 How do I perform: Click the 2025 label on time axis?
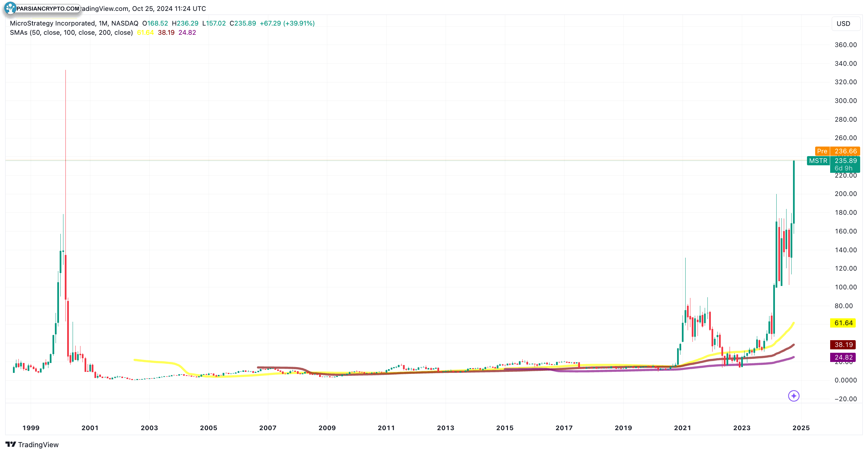[801, 428]
